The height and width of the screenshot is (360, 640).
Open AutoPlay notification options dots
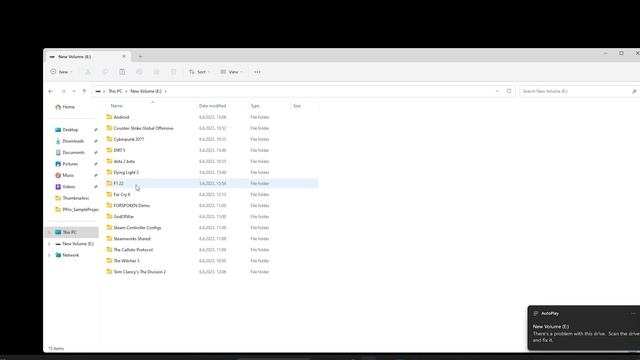633,313
